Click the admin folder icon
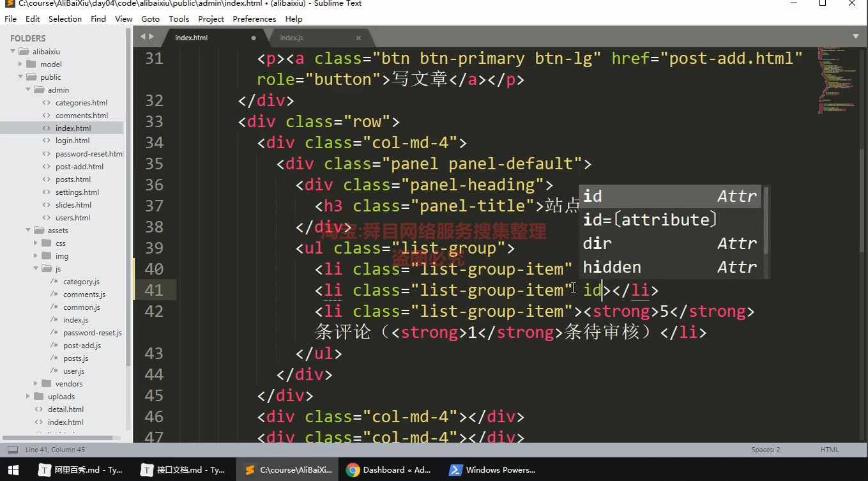Viewport: 868px width, 481px height. pos(38,89)
